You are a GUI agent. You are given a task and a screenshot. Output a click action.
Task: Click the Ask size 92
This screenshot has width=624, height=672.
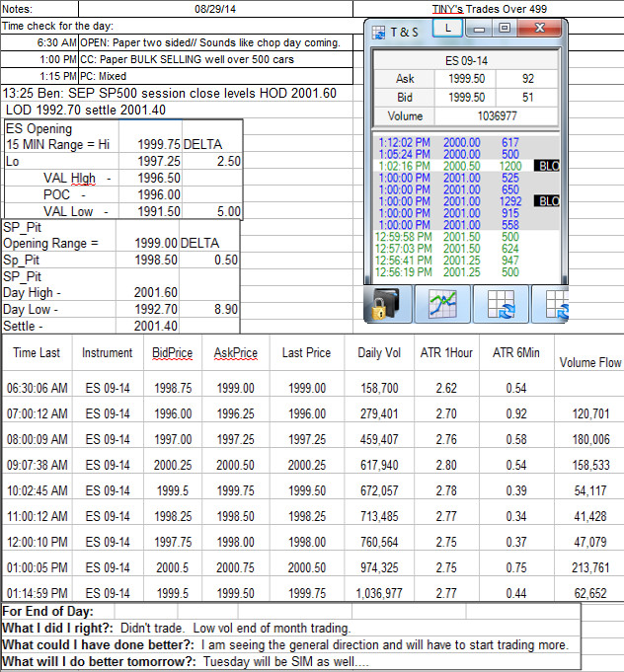[527, 79]
